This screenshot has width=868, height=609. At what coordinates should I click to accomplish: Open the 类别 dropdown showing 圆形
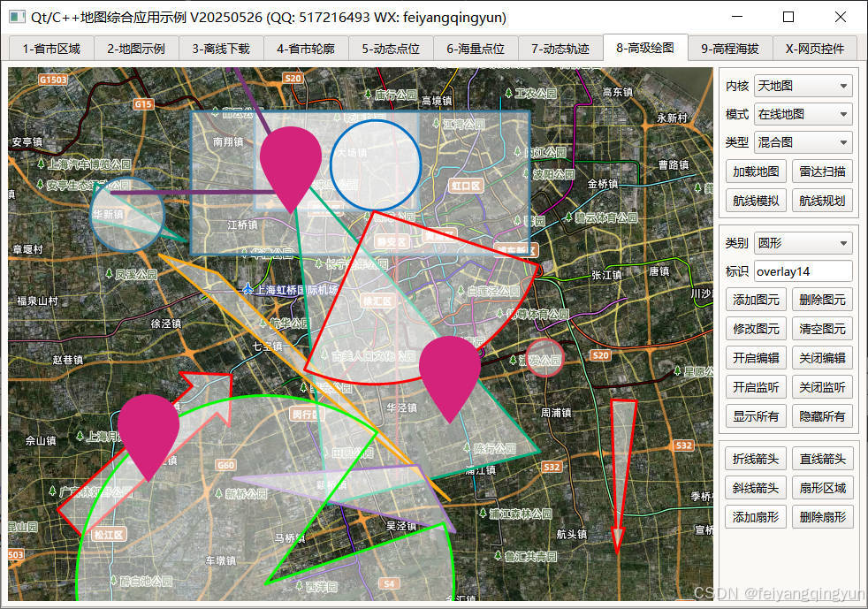[x=803, y=243]
